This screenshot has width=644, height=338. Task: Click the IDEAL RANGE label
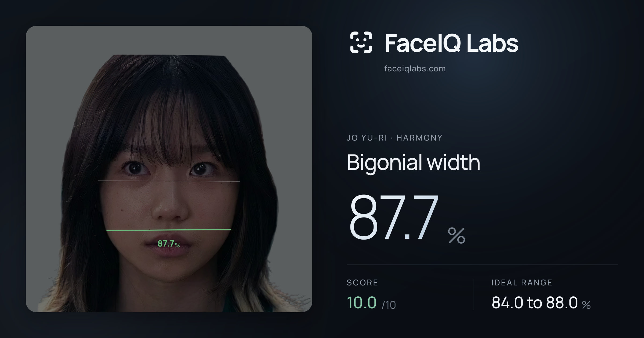point(522,283)
